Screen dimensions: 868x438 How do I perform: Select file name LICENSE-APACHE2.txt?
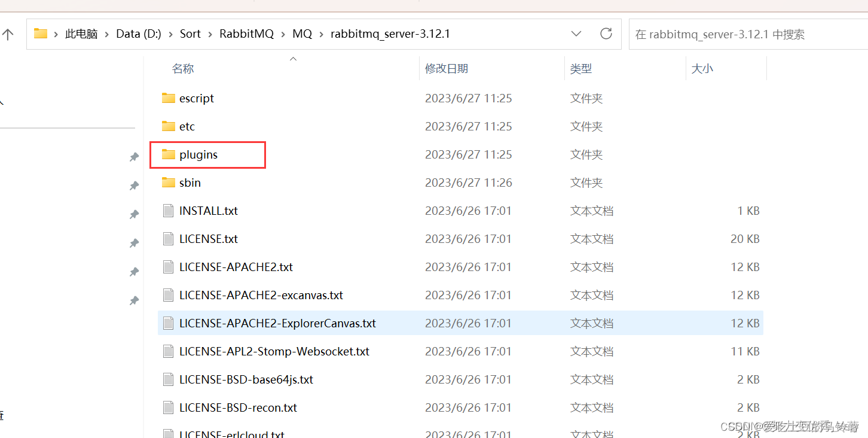(x=236, y=267)
